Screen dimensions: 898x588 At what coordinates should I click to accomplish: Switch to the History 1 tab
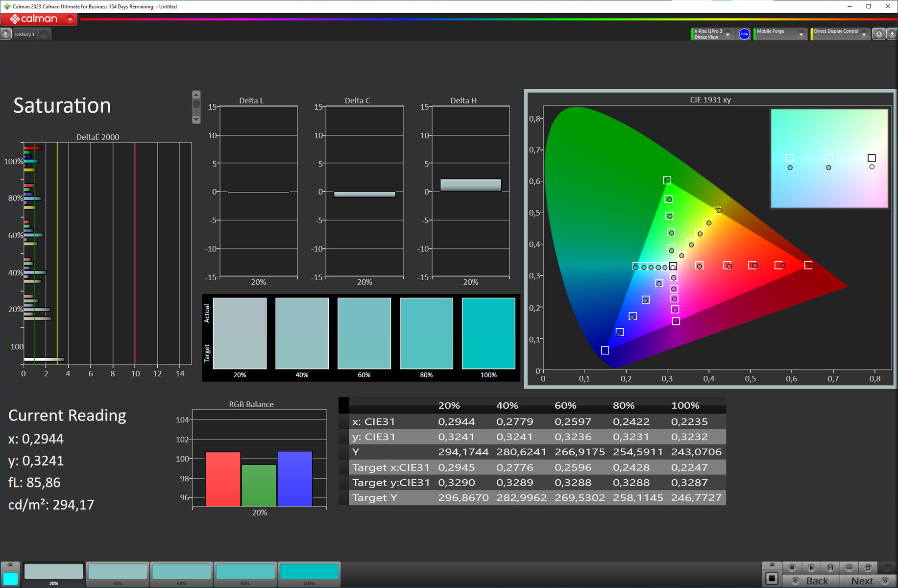tap(24, 34)
